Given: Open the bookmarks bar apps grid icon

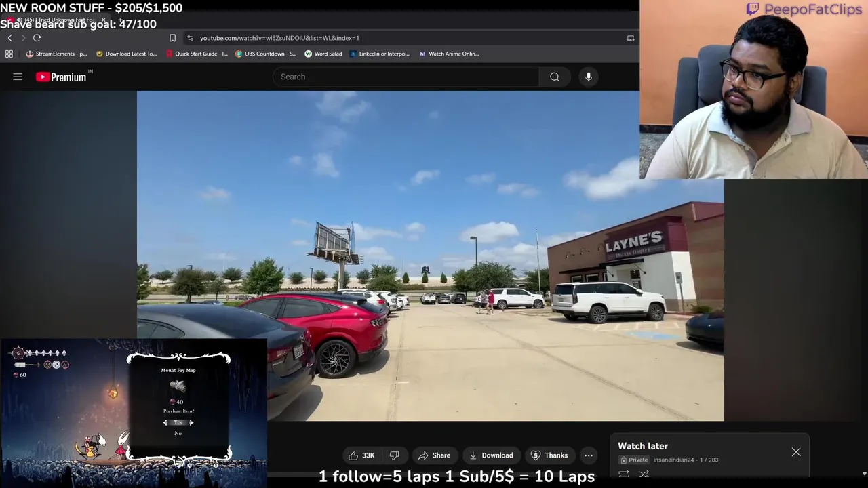Looking at the screenshot, I should point(9,54).
